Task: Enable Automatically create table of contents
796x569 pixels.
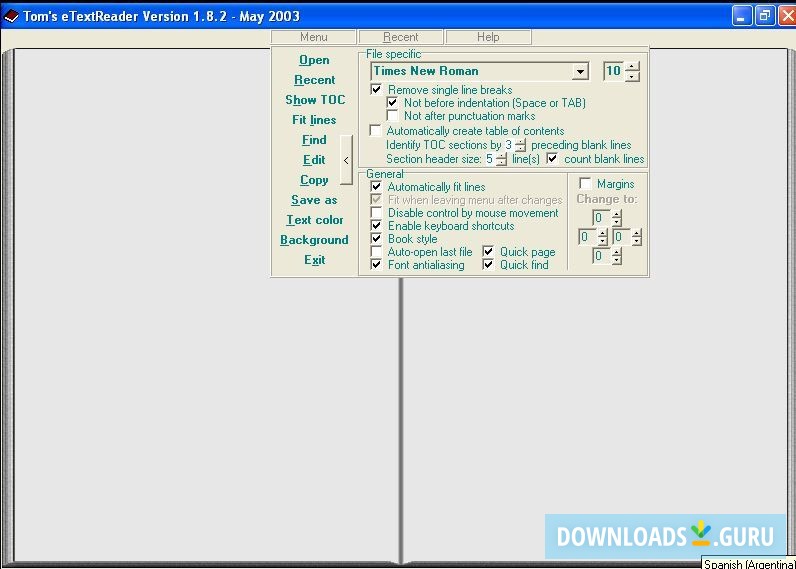Action: (x=376, y=131)
